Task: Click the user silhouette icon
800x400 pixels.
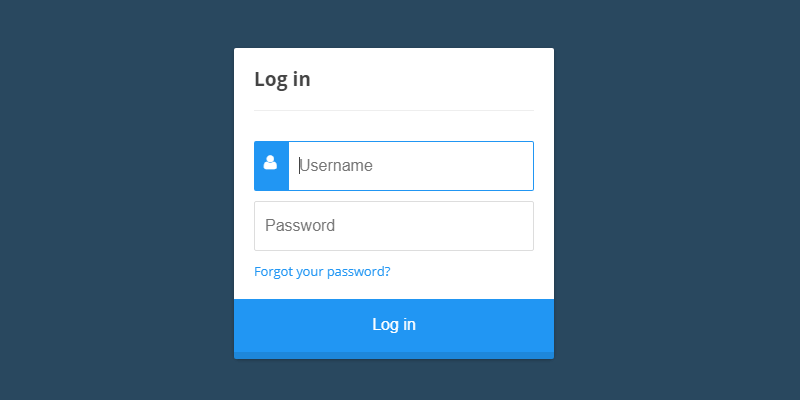Action: (270, 163)
